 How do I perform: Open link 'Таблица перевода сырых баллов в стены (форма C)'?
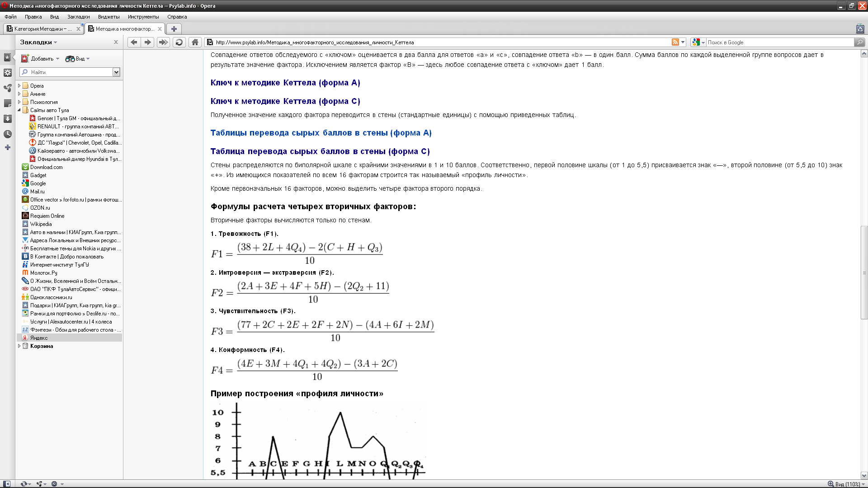[x=320, y=151]
